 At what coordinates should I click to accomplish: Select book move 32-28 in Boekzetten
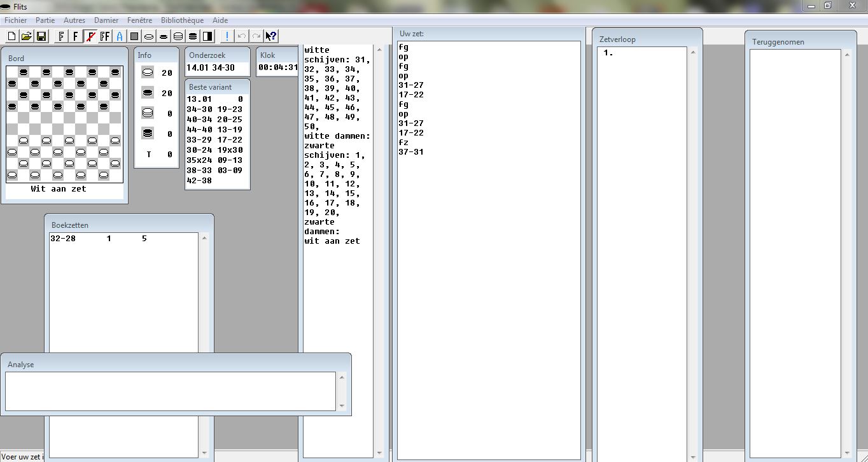point(63,239)
